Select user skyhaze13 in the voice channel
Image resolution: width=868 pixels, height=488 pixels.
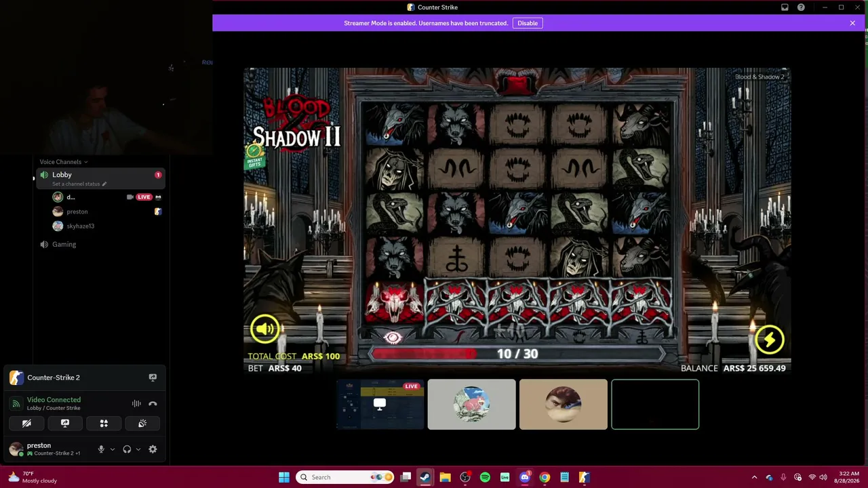point(80,226)
